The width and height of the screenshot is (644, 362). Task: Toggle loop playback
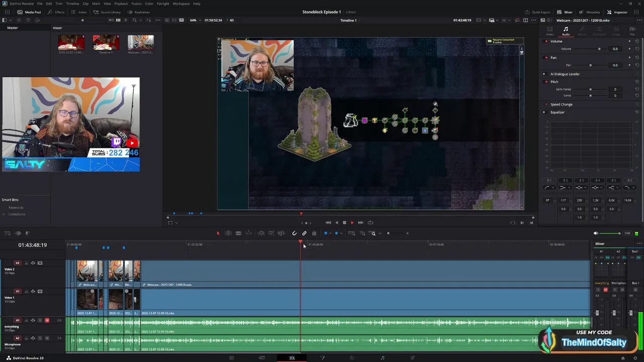point(370,223)
